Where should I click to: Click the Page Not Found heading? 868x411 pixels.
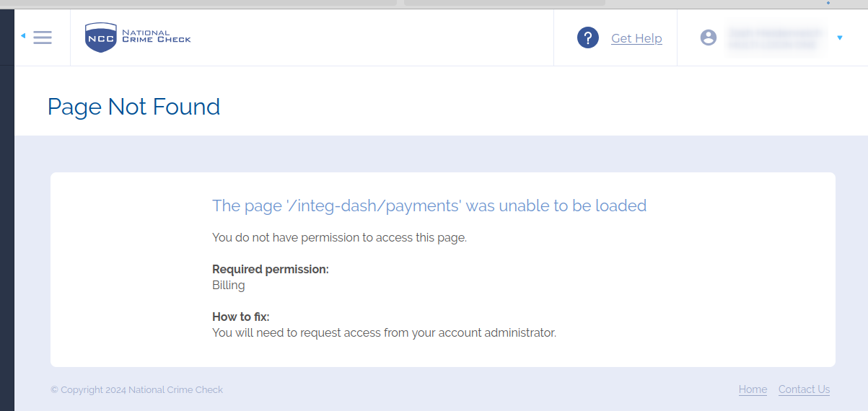tap(133, 107)
